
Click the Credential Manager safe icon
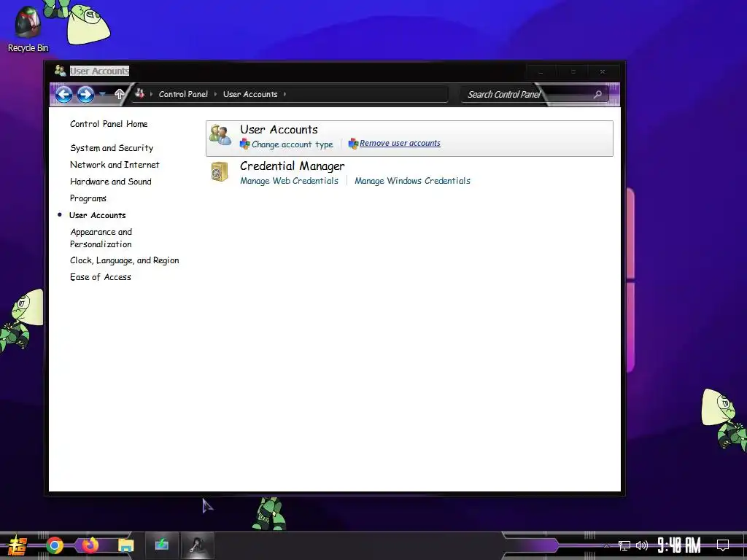coord(220,171)
